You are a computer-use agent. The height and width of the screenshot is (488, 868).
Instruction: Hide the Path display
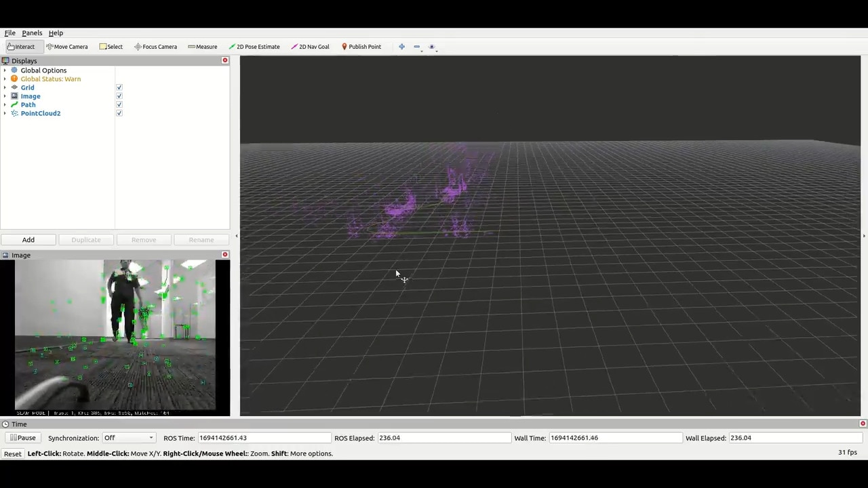pos(119,104)
